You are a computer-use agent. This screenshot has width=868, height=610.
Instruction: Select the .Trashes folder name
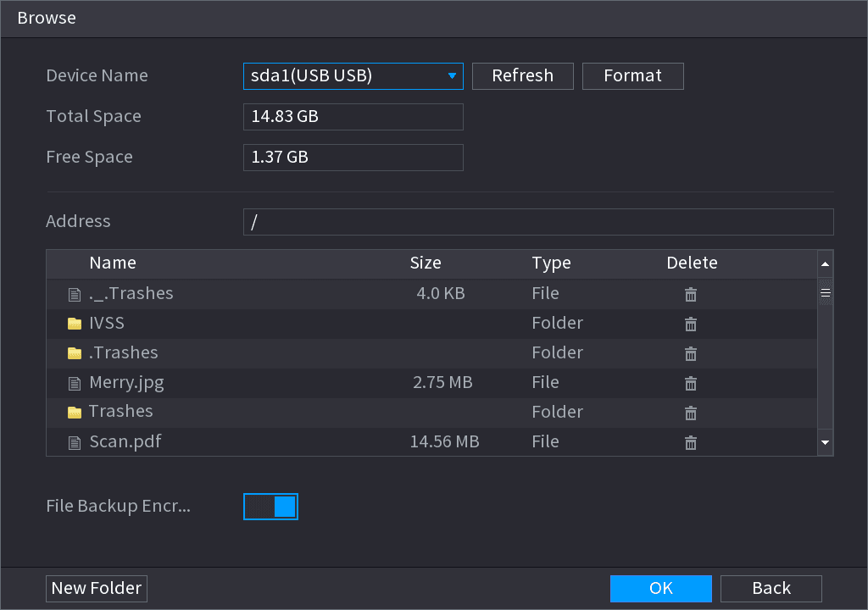[x=124, y=352]
